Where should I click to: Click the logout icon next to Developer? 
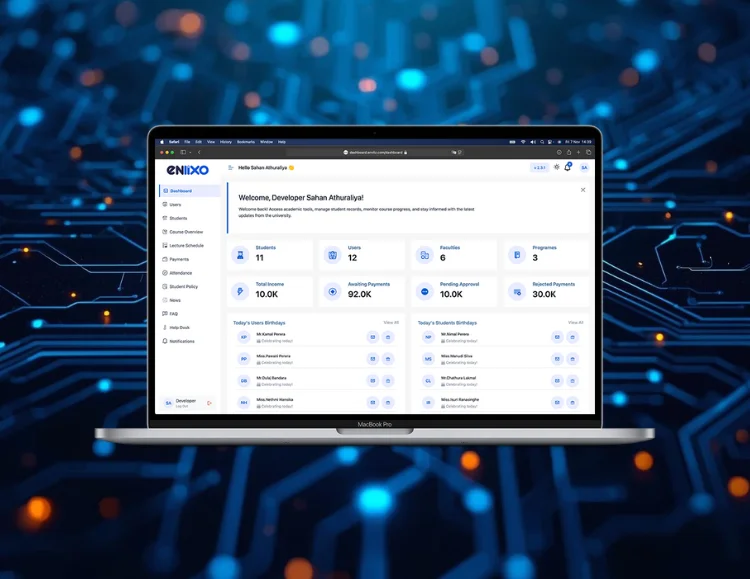(210, 403)
